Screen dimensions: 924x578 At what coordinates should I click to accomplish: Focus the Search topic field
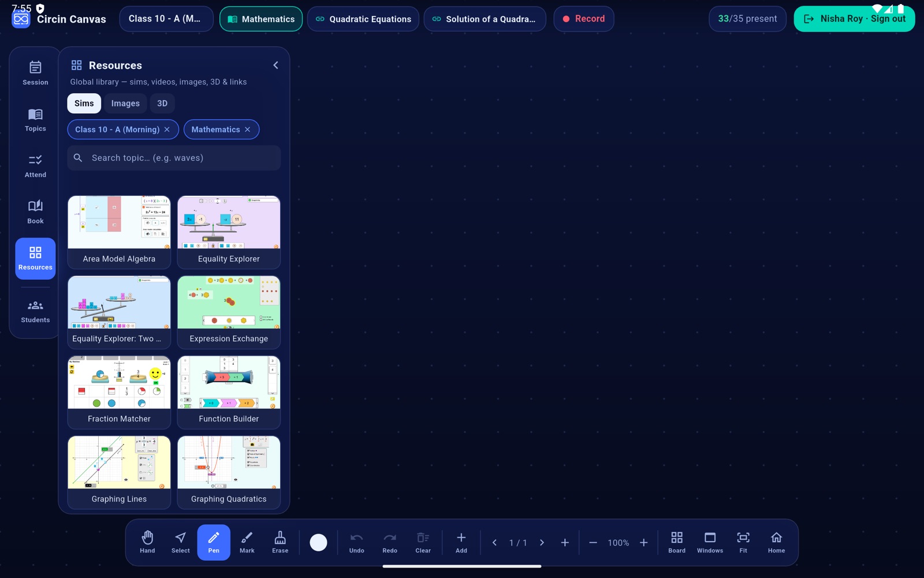tap(174, 158)
